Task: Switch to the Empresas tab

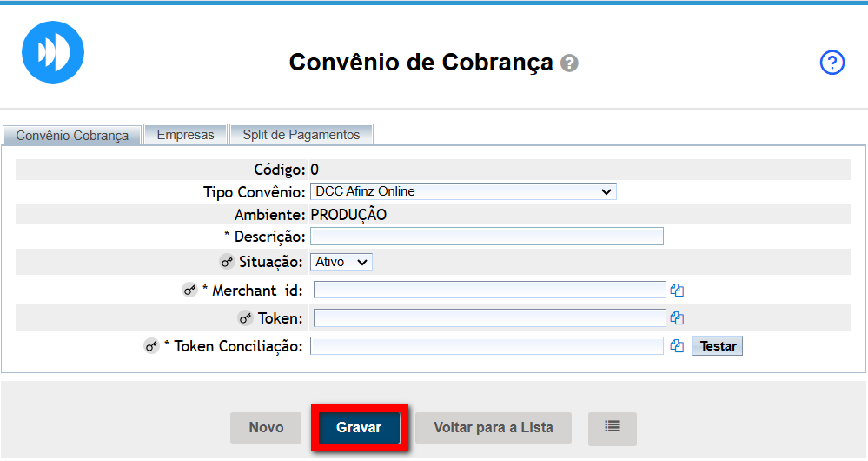Action: coord(185,135)
